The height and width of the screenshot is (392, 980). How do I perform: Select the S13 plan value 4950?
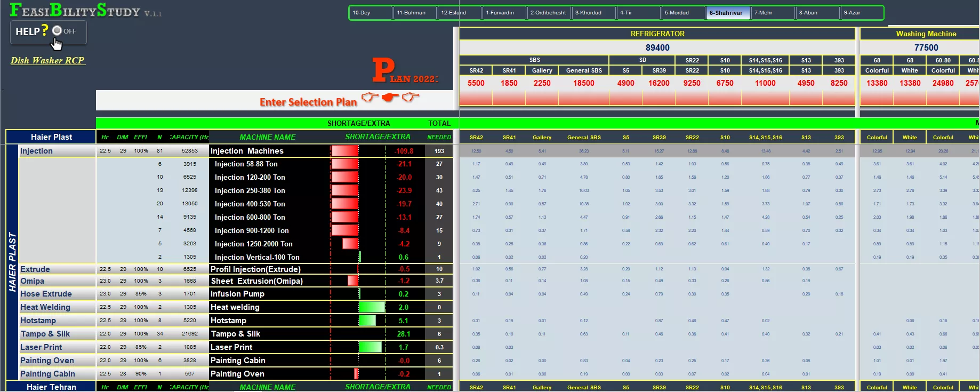point(806,83)
